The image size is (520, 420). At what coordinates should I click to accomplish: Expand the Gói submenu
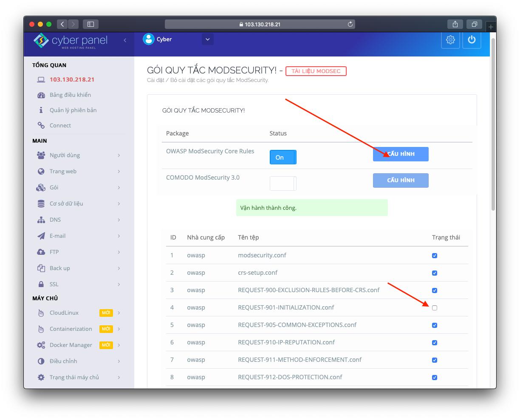(119, 188)
